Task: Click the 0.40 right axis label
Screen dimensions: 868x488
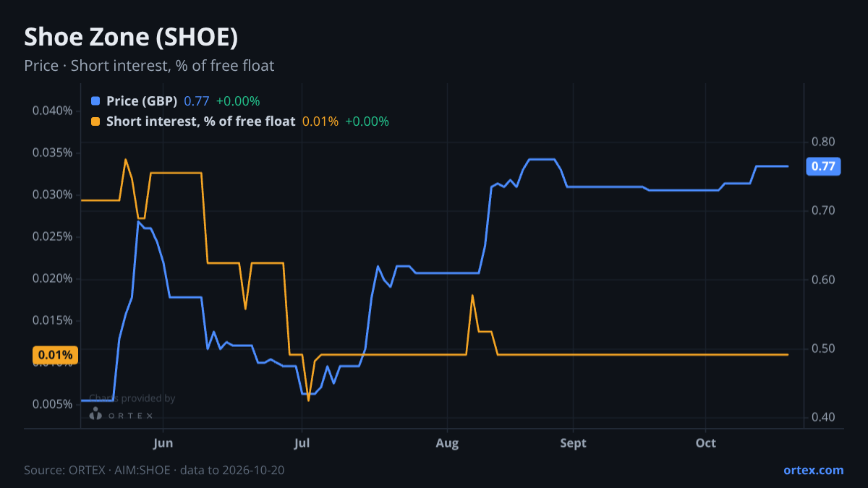Action: pos(823,418)
